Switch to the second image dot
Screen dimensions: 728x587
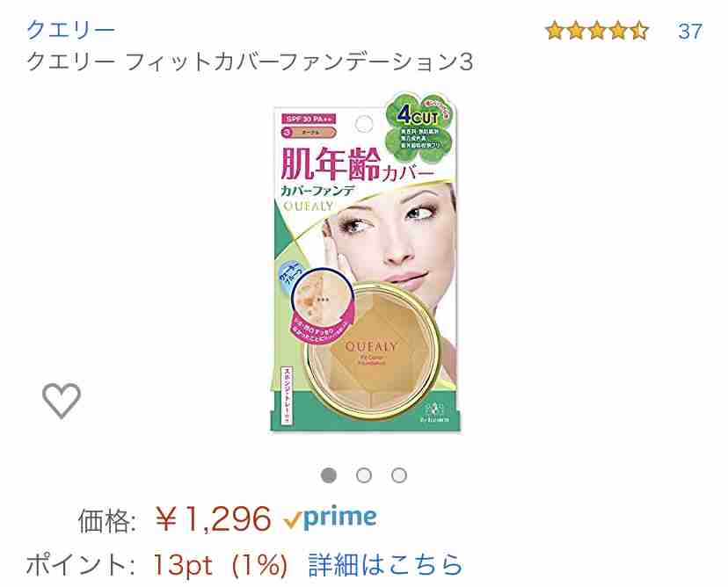pyautogui.click(x=364, y=475)
